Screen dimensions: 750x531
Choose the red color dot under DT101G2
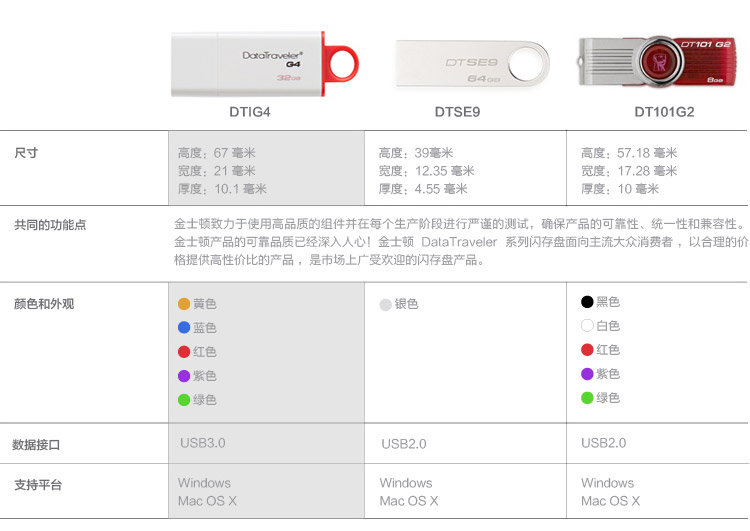pyautogui.click(x=587, y=350)
